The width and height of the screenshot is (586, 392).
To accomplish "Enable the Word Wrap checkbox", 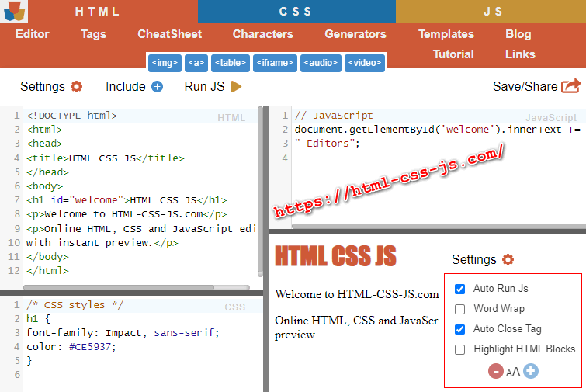I will (459, 309).
